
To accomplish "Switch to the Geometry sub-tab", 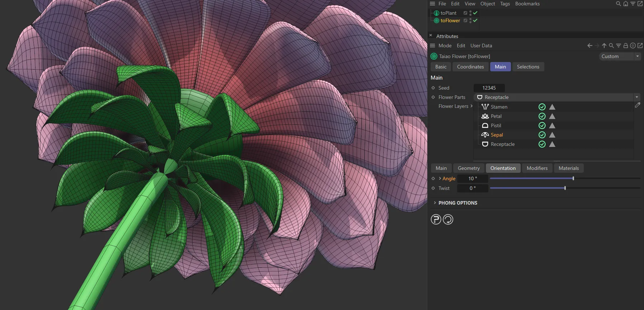I will (x=469, y=168).
